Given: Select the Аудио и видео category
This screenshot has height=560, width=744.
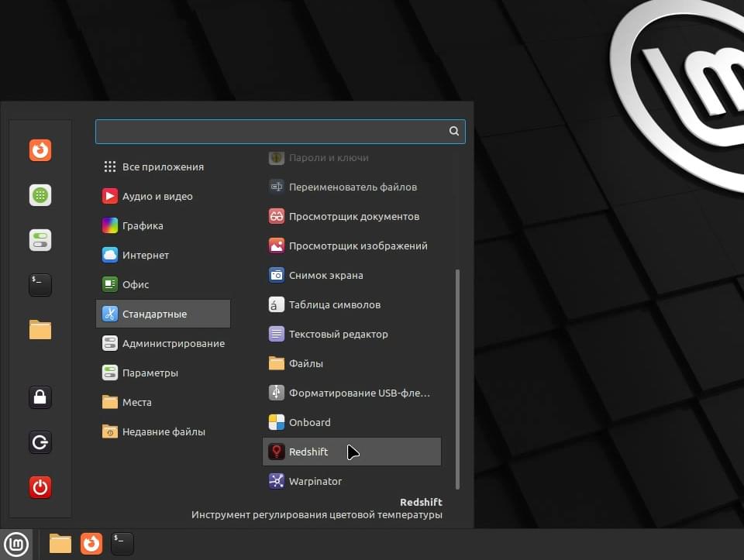Looking at the screenshot, I should tap(164, 196).
